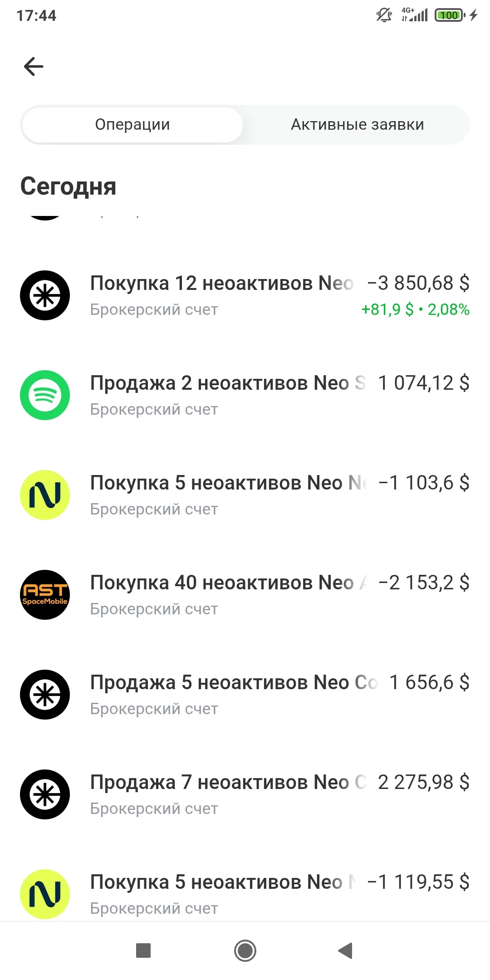Tap the 2 275,98 $ amount

tap(424, 782)
